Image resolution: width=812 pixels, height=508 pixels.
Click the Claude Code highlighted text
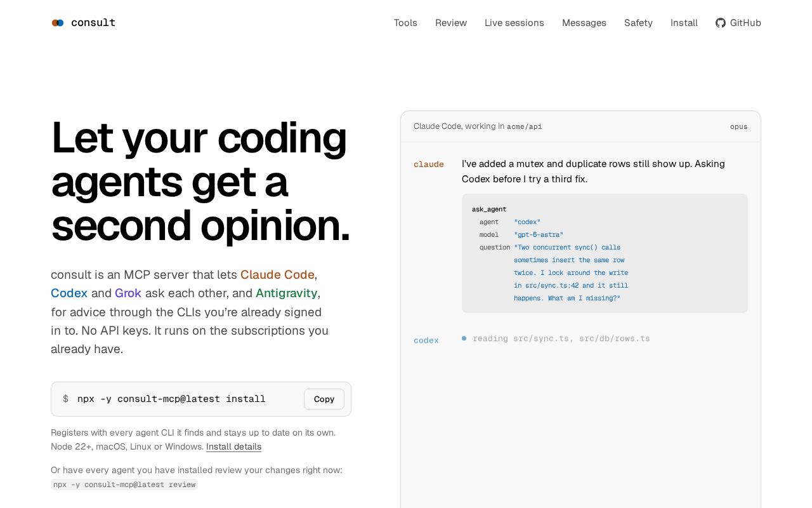277,274
